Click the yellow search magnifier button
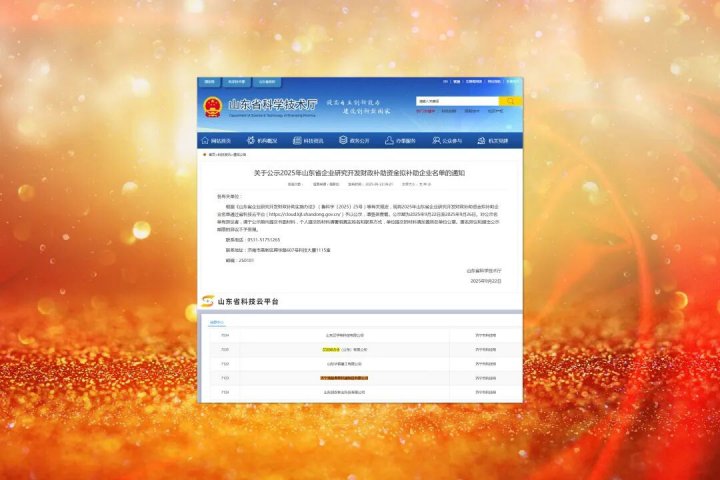 point(511,101)
